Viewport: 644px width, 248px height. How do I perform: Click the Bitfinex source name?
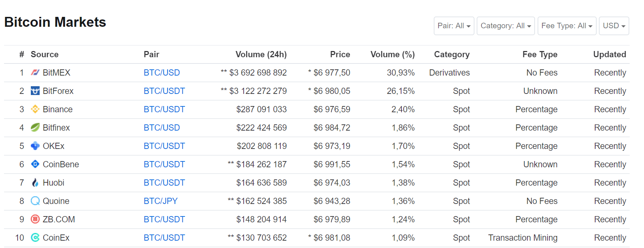click(56, 128)
